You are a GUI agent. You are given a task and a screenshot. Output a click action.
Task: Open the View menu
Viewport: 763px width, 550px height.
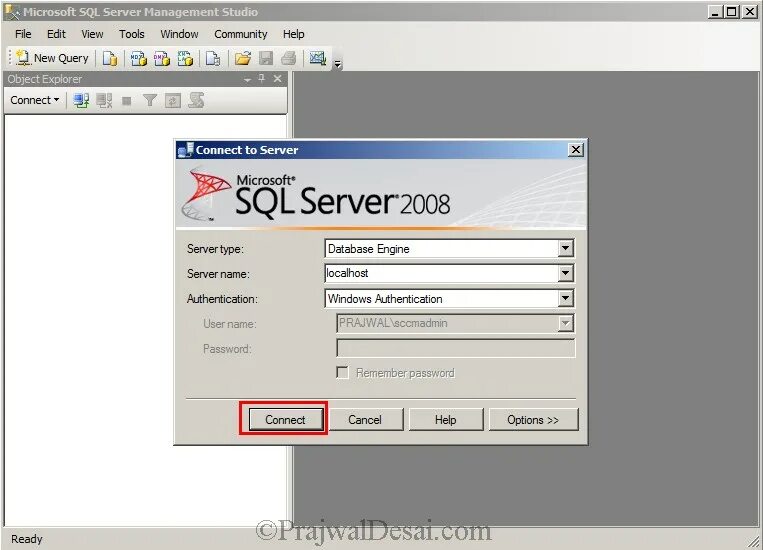coord(92,34)
